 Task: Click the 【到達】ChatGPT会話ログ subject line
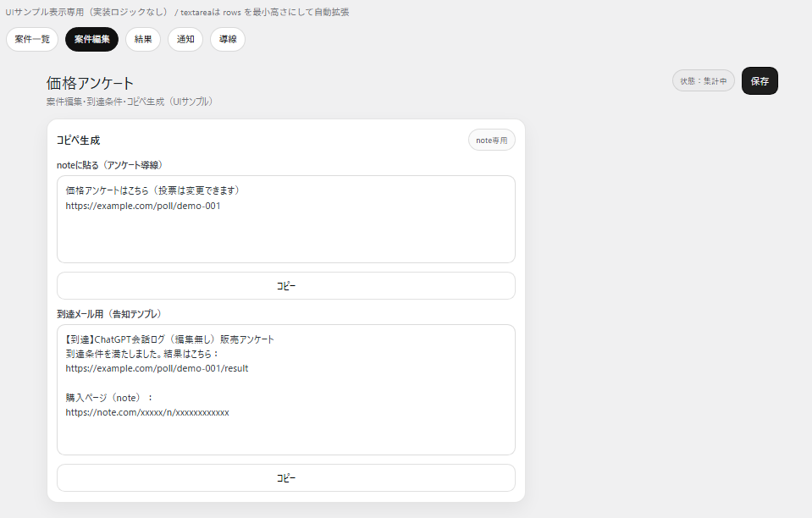click(169, 339)
